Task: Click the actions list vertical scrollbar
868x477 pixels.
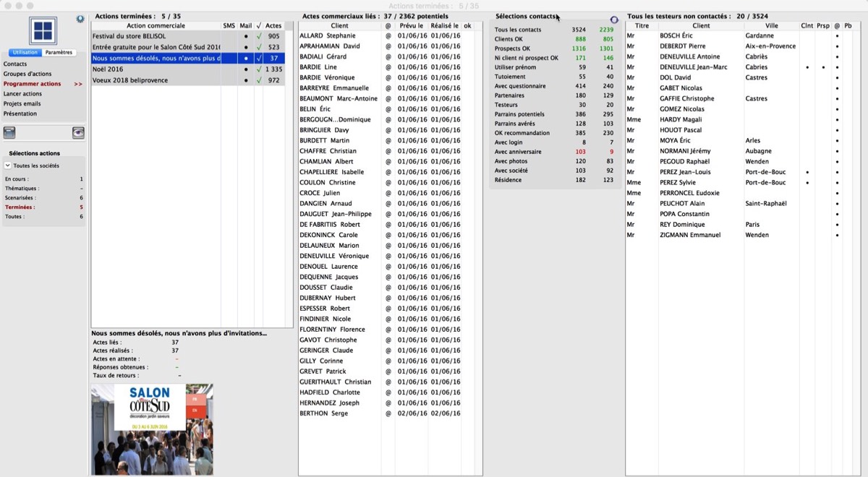Action: [x=289, y=181]
